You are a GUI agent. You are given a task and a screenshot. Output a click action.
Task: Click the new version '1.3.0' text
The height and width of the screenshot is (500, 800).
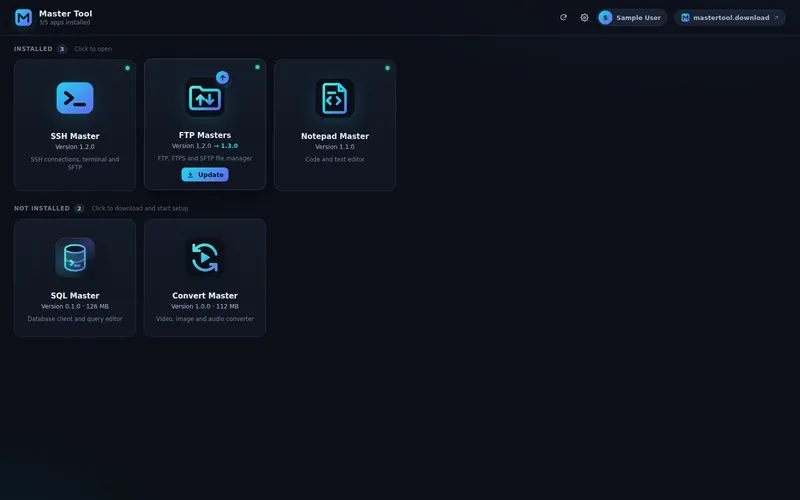[x=229, y=146]
